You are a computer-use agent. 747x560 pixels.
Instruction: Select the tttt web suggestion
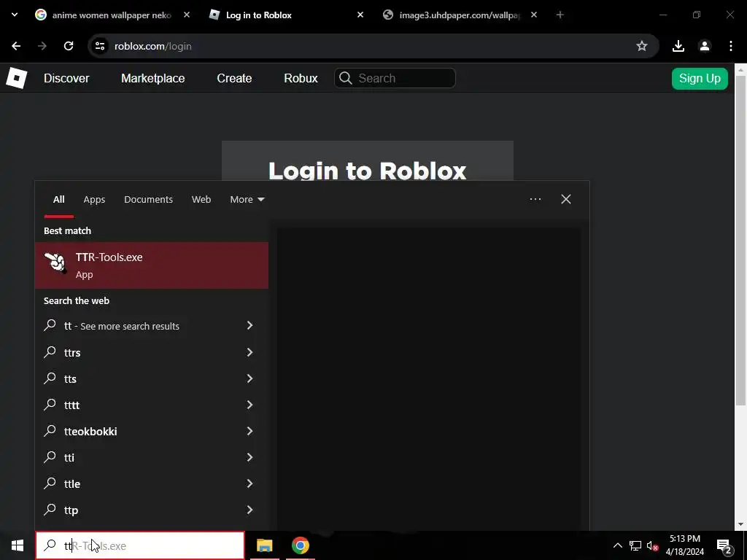click(x=152, y=405)
